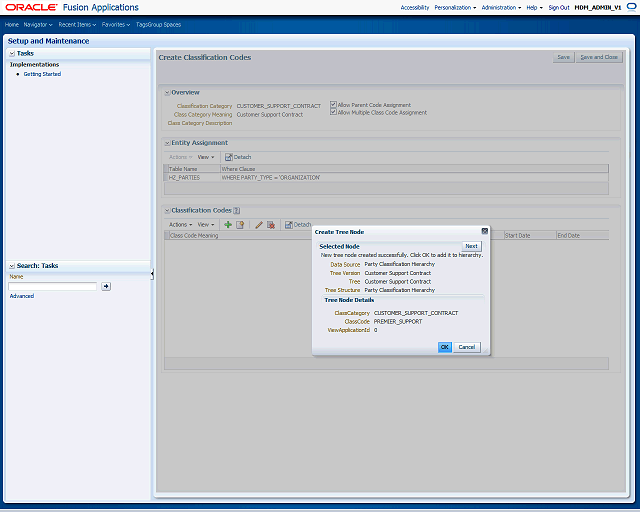Click Detach icon in Entity Assignment toolbar

point(229,157)
